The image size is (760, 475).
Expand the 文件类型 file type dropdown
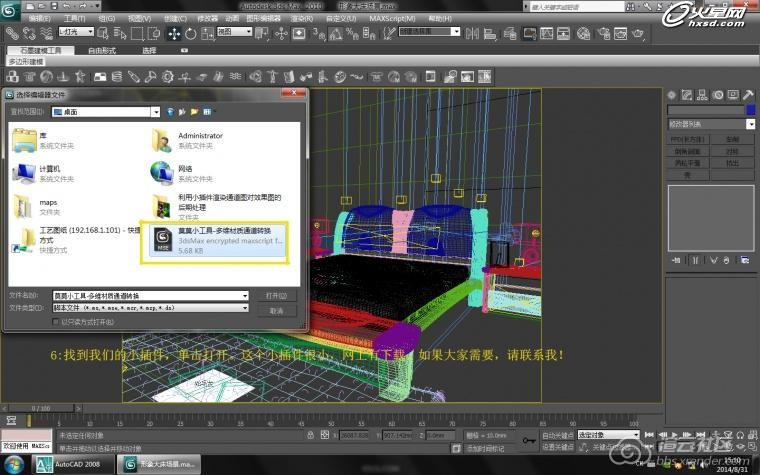(x=245, y=308)
